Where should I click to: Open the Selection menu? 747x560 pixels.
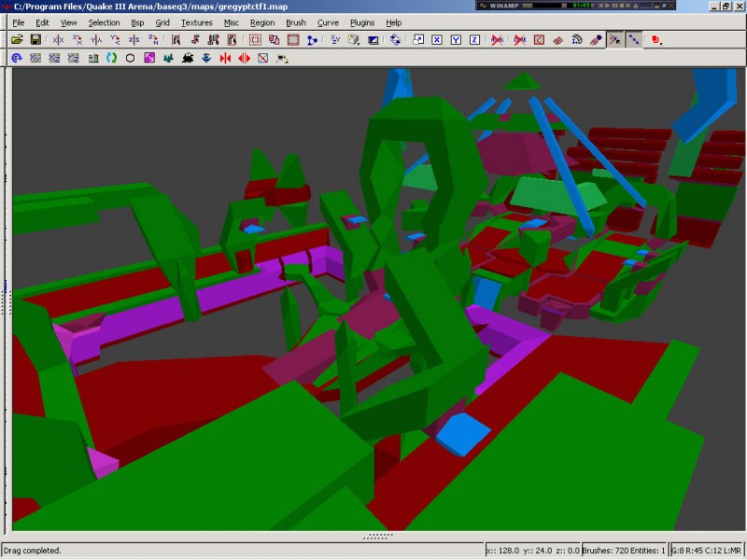point(104,22)
